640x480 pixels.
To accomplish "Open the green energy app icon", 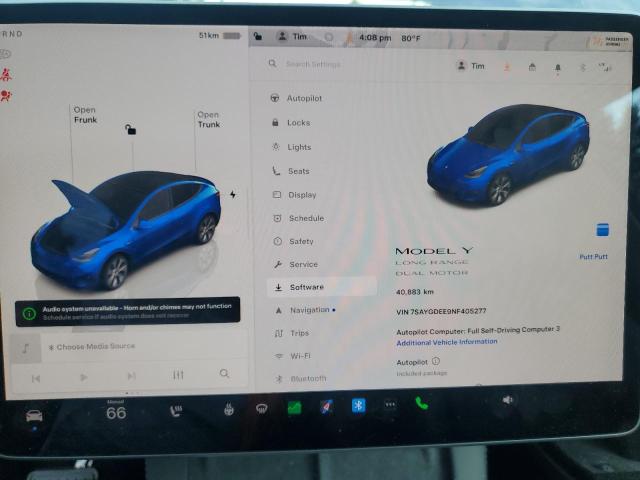I will coord(294,407).
